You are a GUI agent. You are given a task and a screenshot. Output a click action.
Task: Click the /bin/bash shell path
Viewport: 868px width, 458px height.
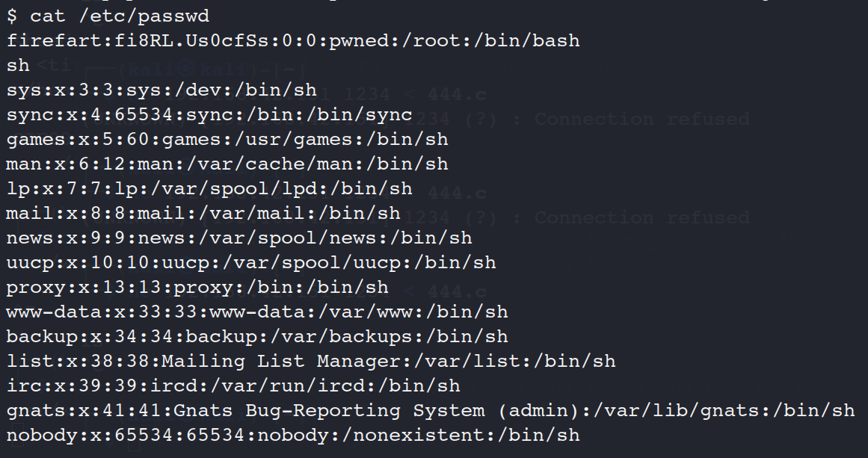click(532, 40)
